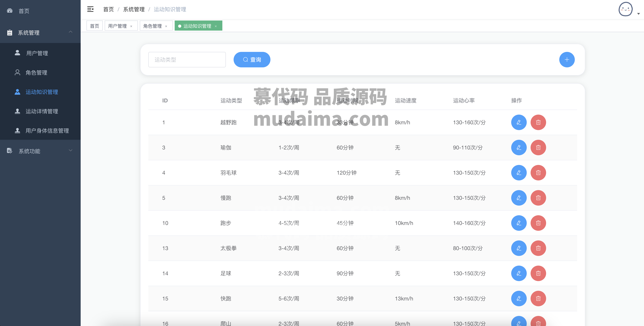644x326 pixels.
Task: Open 用户管理 in the sidebar
Action: 40,53
